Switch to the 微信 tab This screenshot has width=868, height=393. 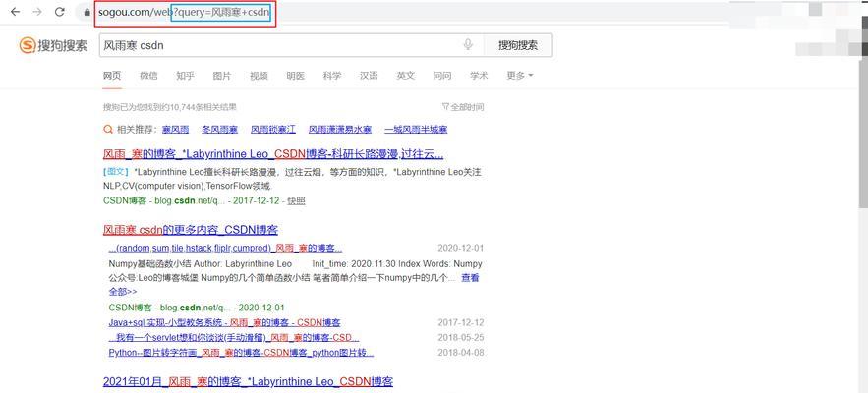tap(148, 76)
